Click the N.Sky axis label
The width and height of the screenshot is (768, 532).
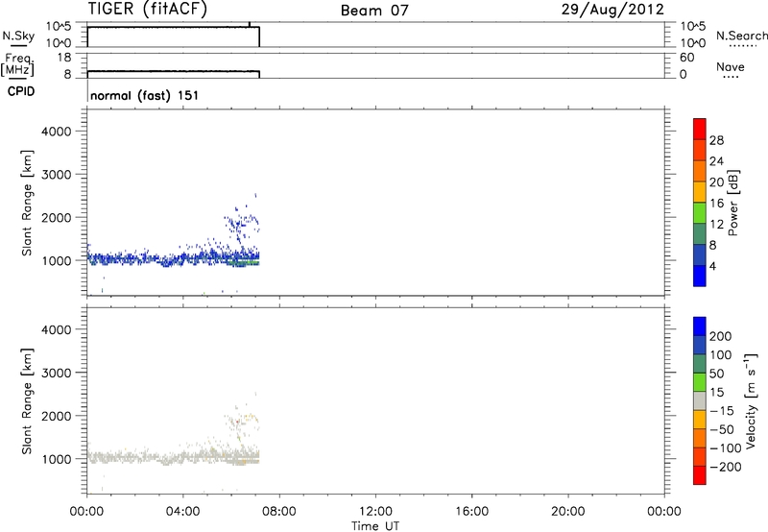point(18,36)
